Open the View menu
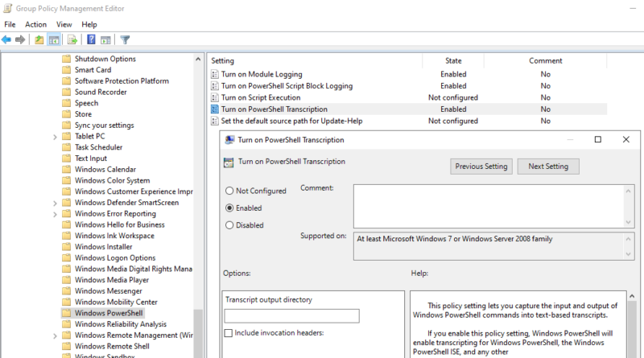 point(64,24)
